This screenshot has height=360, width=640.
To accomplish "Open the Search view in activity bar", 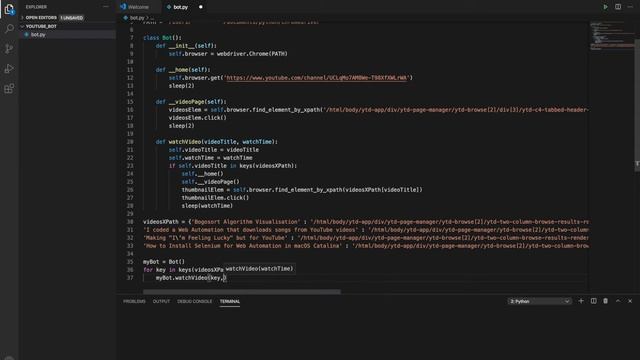I will click(9, 29).
